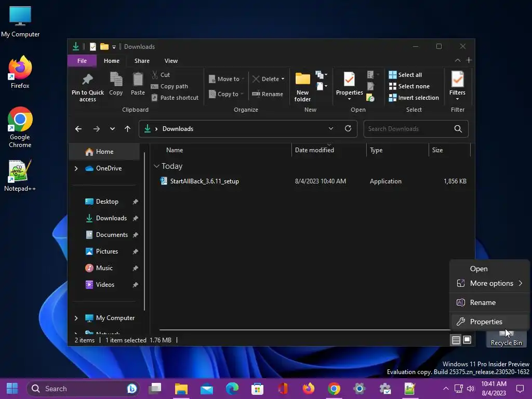Choose Properties in the context menu
Screen dimensions: 532x399
[489, 322]
